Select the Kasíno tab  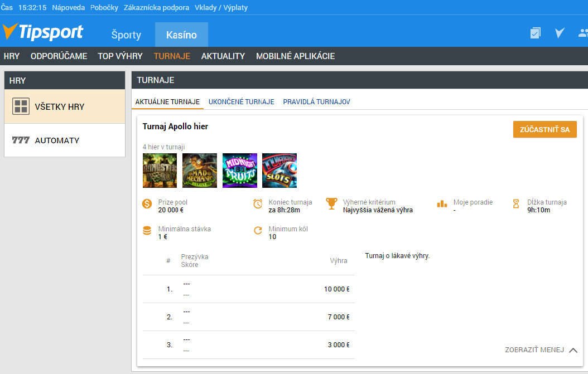coord(181,35)
